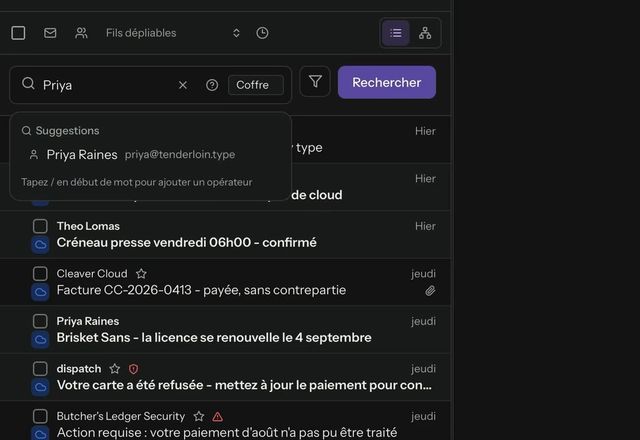
Task: Click jeudi date on Priya Raines row
Action: click(x=423, y=321)
